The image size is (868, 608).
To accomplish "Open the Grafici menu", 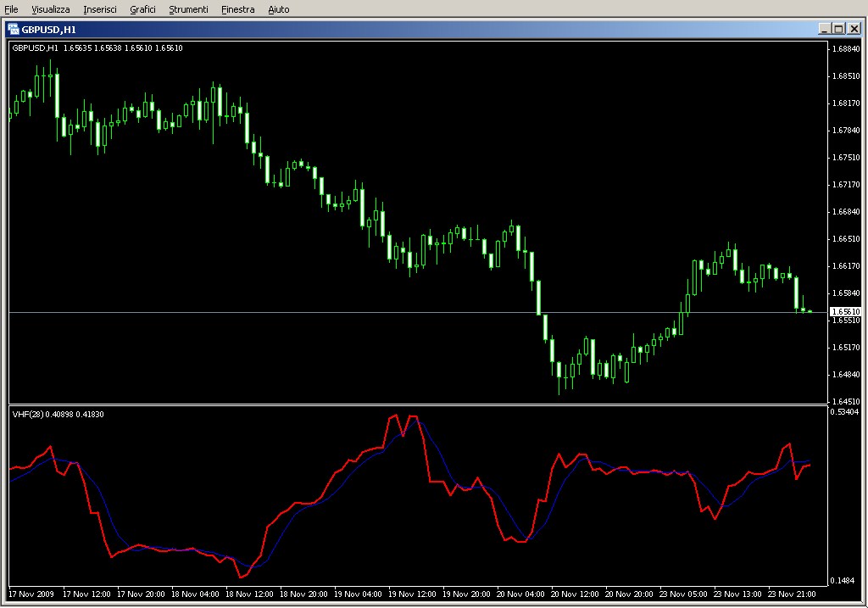I will (x=142, y=9).
